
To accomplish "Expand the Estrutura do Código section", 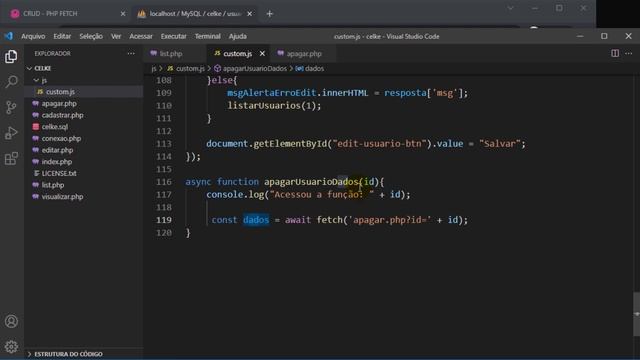I will point(68,354).
